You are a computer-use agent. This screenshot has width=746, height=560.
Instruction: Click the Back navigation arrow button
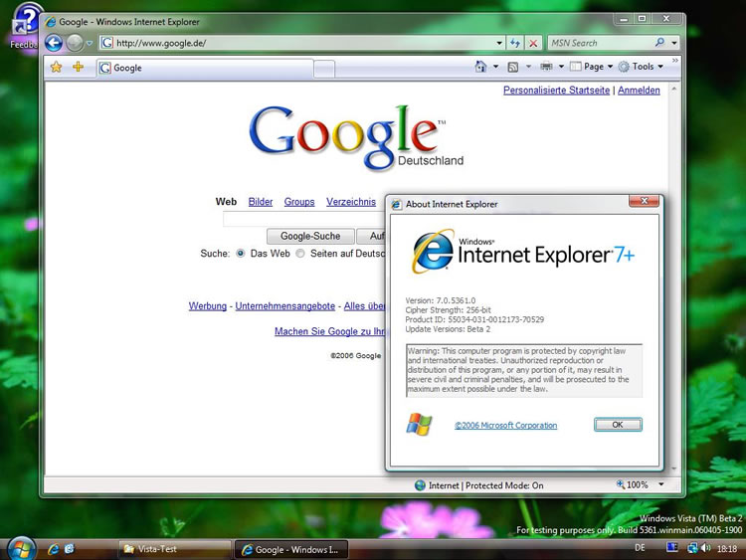pyautogui.click(x=54, y=44)
